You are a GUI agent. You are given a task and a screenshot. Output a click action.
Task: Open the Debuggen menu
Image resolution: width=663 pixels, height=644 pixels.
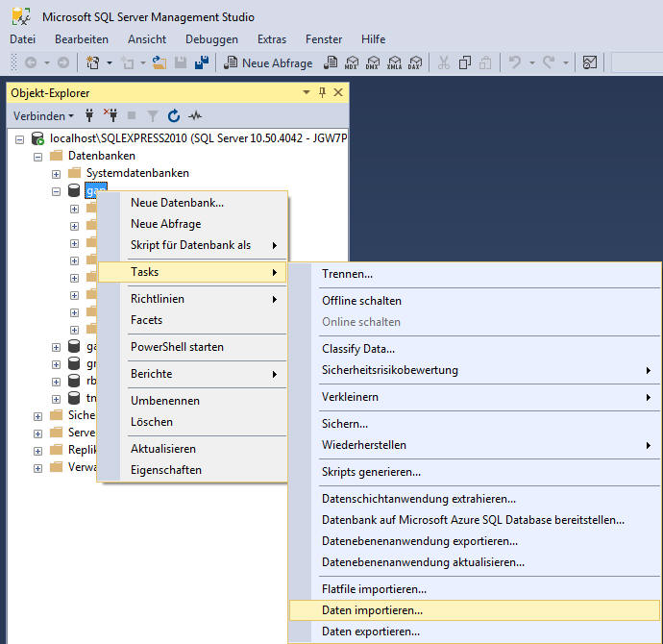click(211, 39)
